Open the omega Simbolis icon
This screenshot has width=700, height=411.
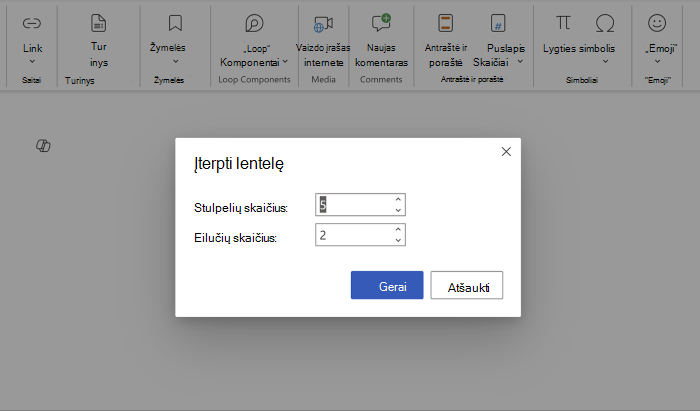point(605,23)
